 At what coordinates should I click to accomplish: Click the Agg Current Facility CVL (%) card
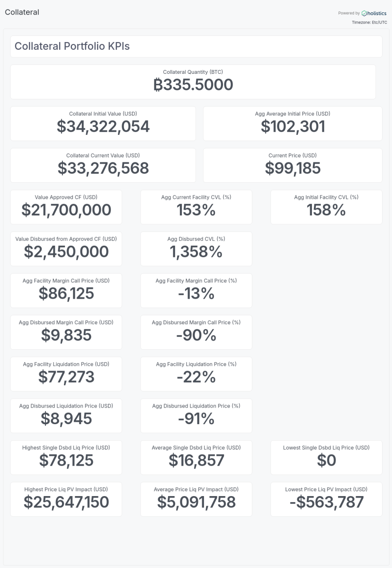[196, 207]
